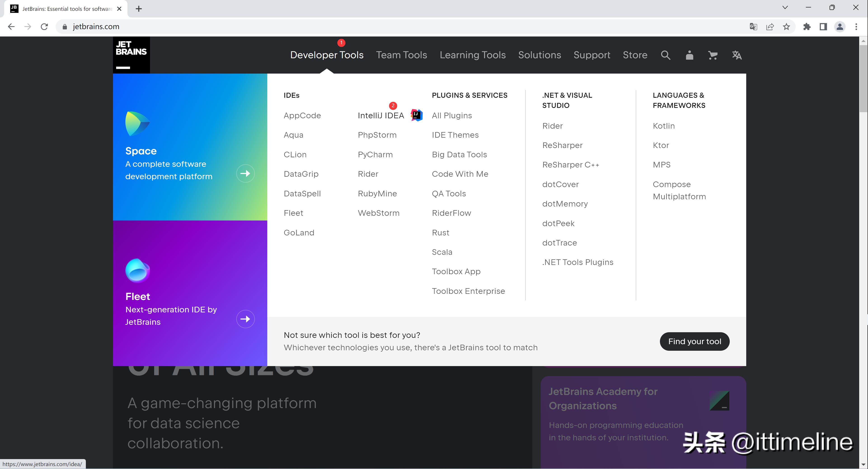Screen dimensions: 868x469
Task: Open GoLand link
Action: click(x=298, y=233)
